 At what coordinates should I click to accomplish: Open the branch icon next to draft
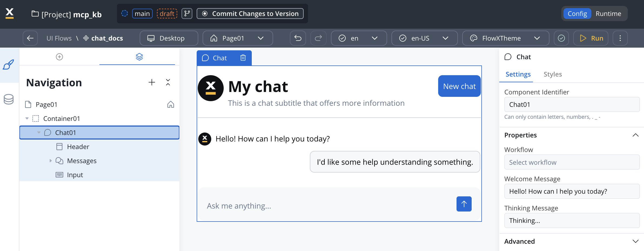click(187, 14)
